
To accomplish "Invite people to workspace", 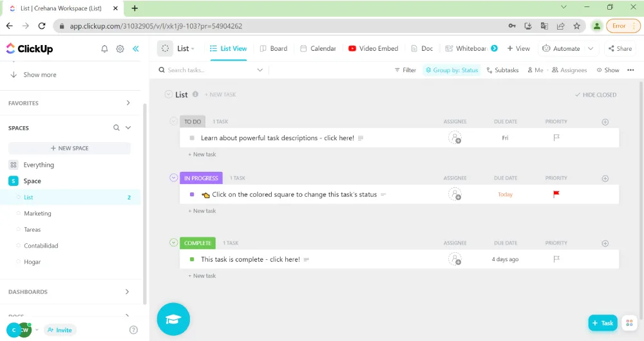I will 60,330.
